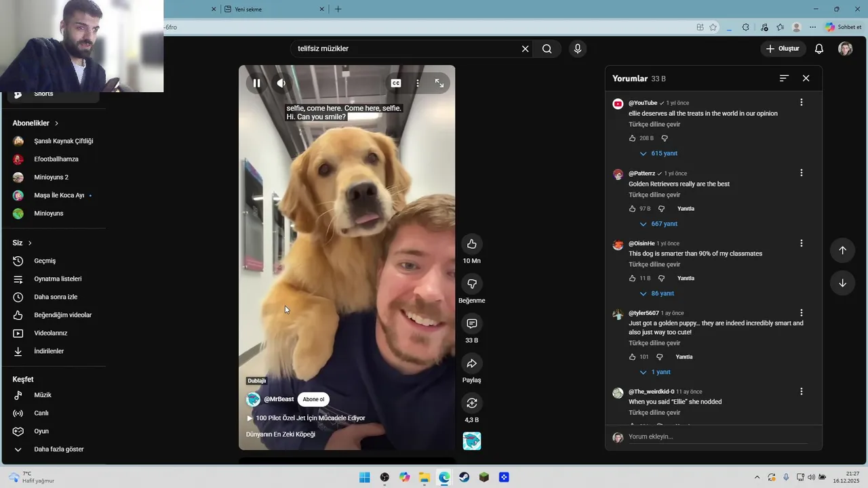Screen dimensions: 868x488
Task: Toggle closed captions on the video
Action: click(x=396, y=83)
